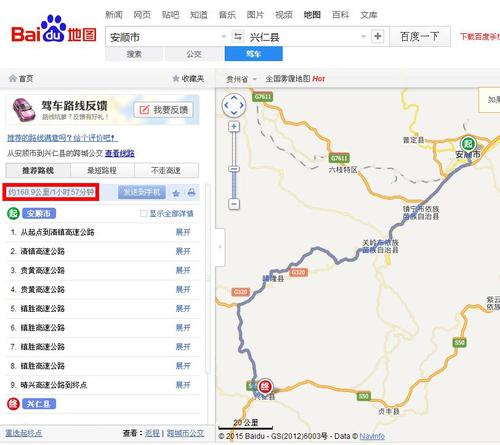Open the 返程 return trip link
This screenshot has width=500, height=445.
tap(152, 433)
